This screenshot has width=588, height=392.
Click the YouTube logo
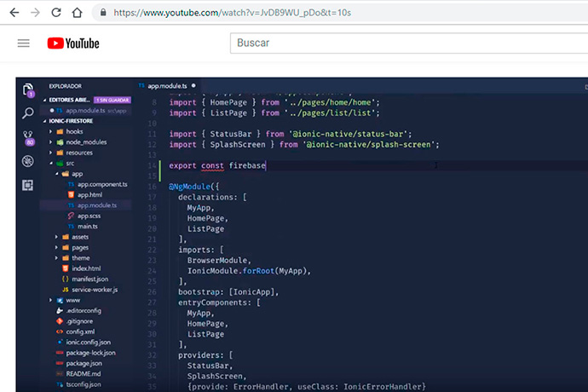click(73, 43)
